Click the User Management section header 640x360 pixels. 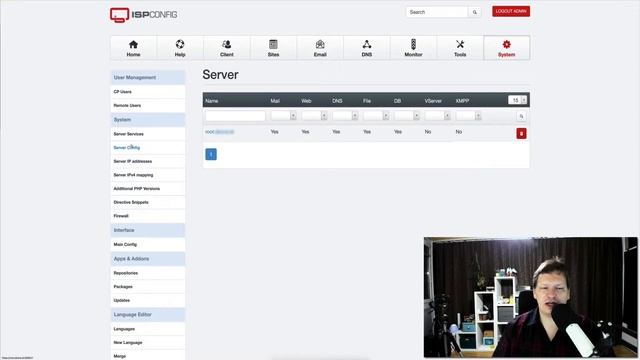pos(148,78)
